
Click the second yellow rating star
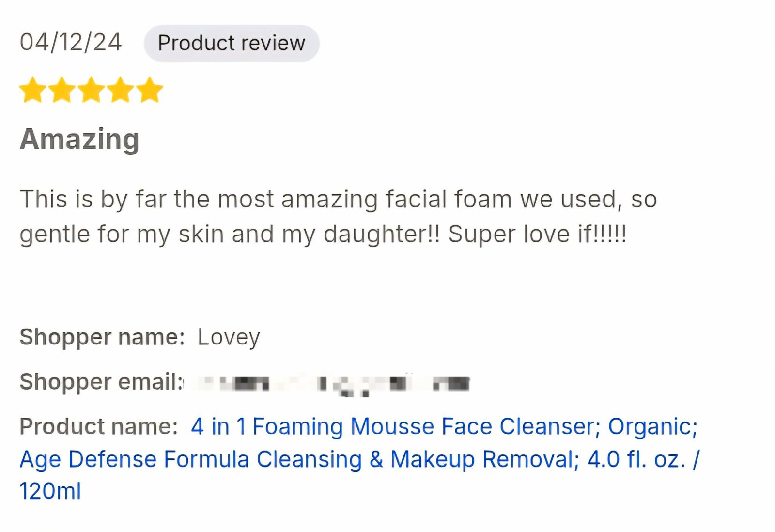(x=62, y=90)
